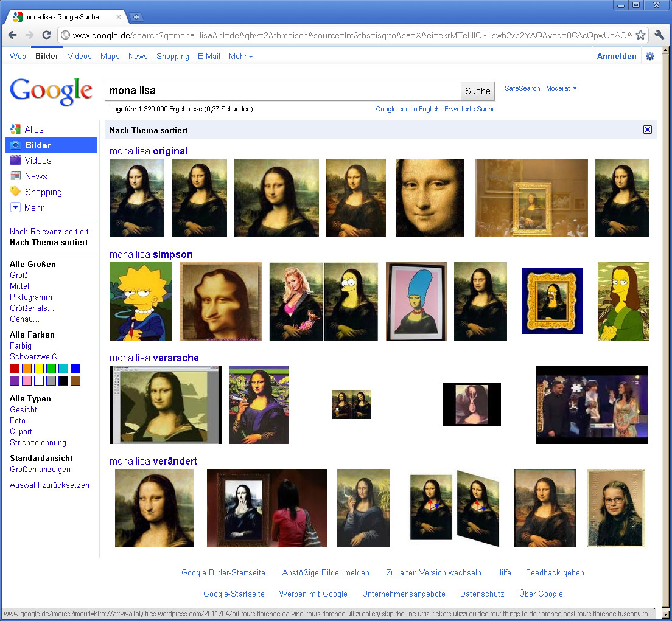Open Google settings gear icon
Screen dimensions: 672x621
pos(649,56)
